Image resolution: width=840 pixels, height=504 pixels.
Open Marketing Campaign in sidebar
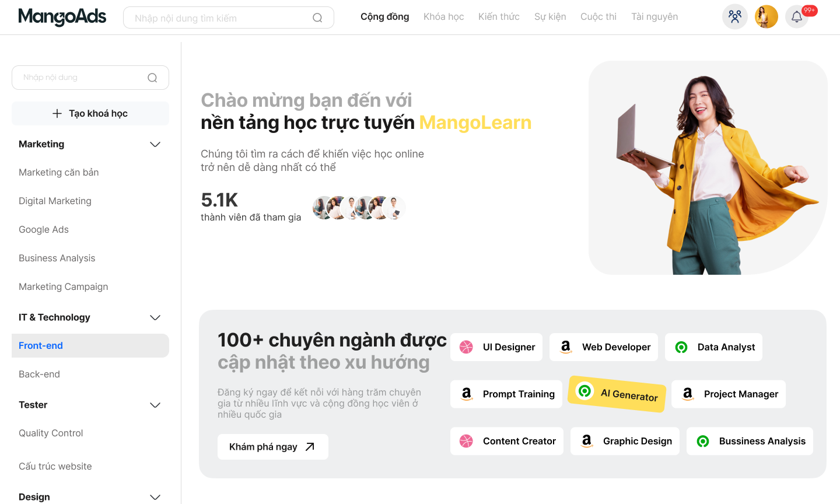click(x=64, y=287)
